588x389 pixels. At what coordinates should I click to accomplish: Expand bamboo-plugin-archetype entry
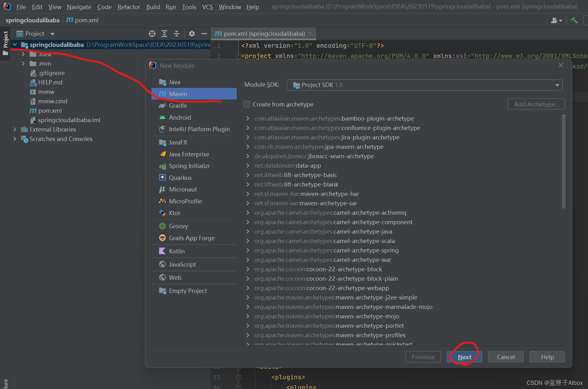[248, 118]
